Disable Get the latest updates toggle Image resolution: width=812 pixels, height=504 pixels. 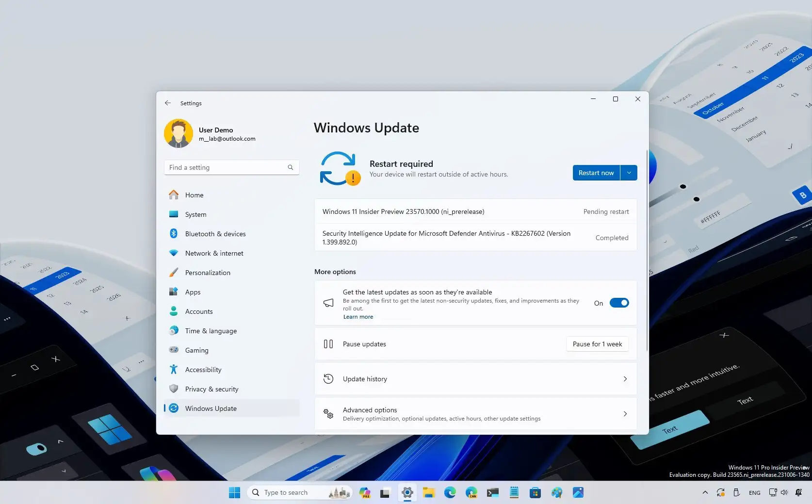(x=618, y=302)
